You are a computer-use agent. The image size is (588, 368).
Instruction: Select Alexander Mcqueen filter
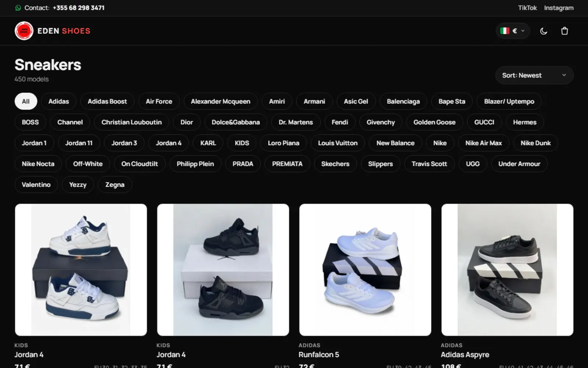pos(220,102)
